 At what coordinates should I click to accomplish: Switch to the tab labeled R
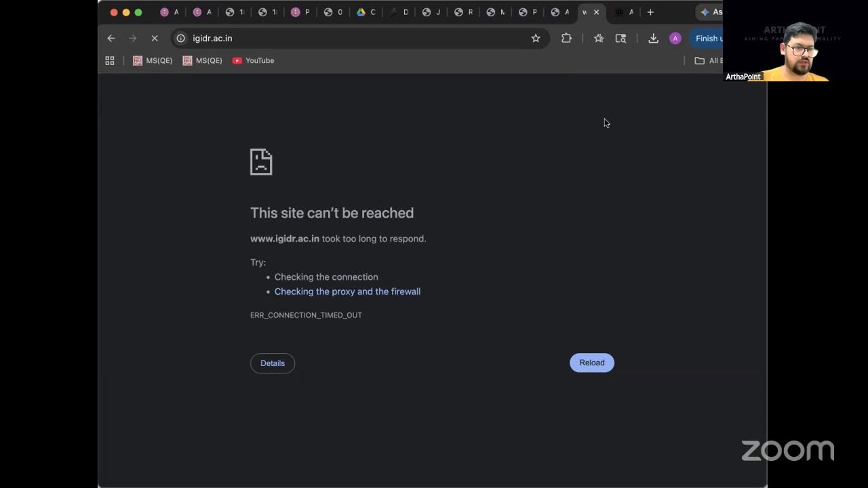pyautogui.click(x=464, y=12)
